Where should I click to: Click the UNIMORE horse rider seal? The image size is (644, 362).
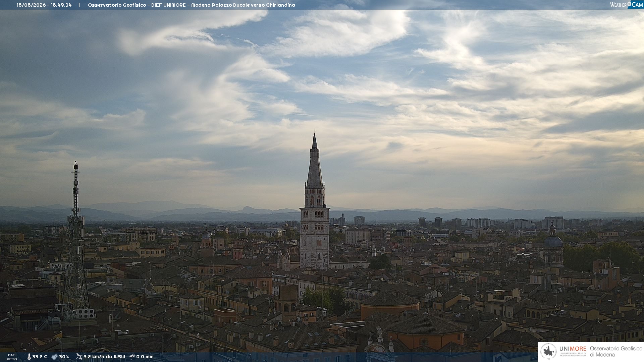coord(549,352)
